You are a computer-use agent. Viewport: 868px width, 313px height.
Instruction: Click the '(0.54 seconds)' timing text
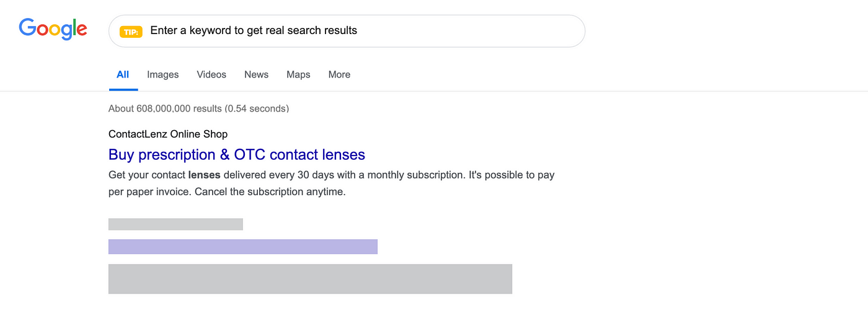[x=257, y=108]
